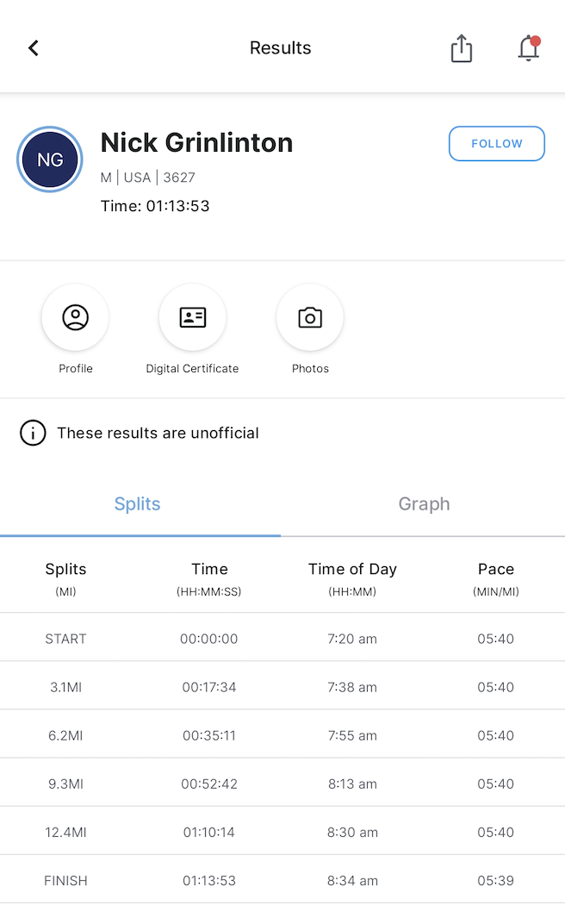
Task: Select the Splits tab
Action: pos(138,504)
